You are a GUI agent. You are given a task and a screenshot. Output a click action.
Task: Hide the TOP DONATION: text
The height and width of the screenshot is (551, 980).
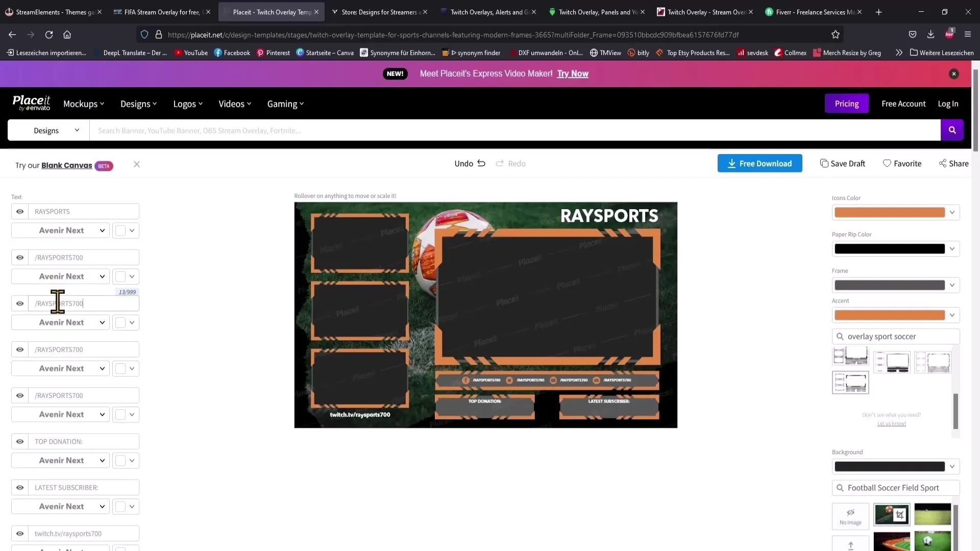[20, 441]
